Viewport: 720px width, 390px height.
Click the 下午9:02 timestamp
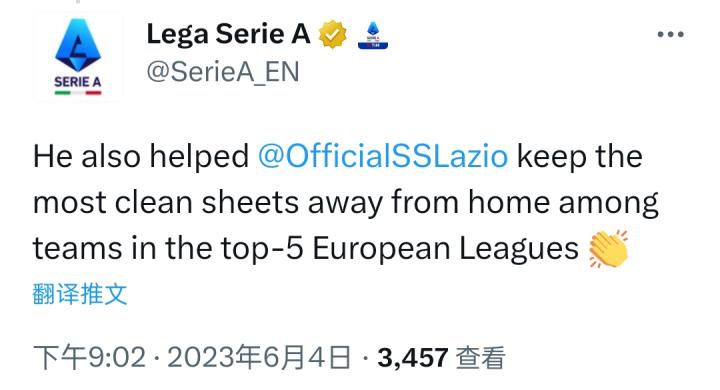tap(90, 357)
